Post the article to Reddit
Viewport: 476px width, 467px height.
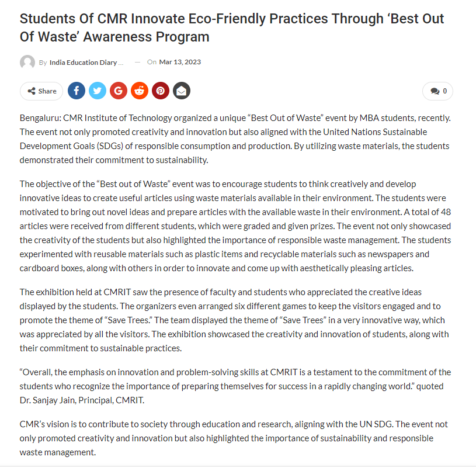[140, 91]
